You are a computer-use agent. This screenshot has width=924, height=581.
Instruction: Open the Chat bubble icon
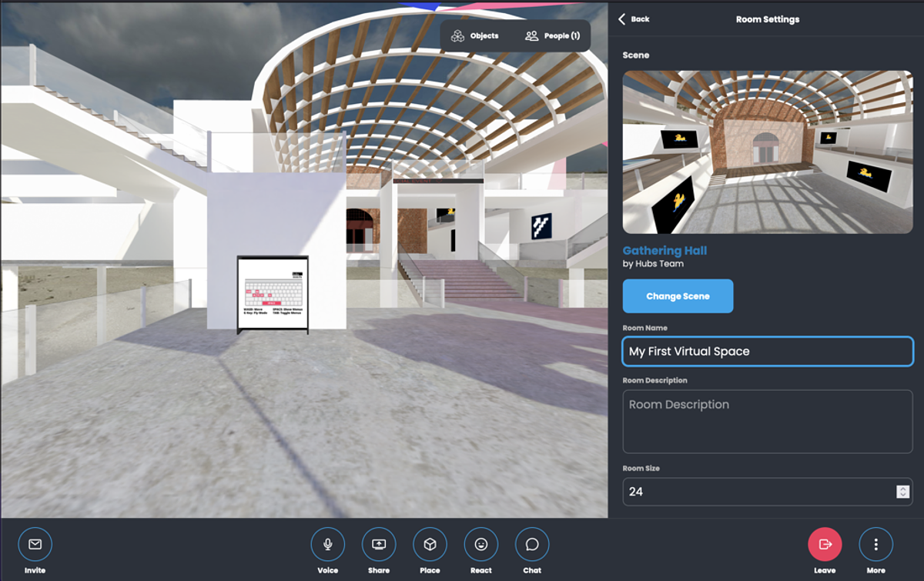pos(532,544)
